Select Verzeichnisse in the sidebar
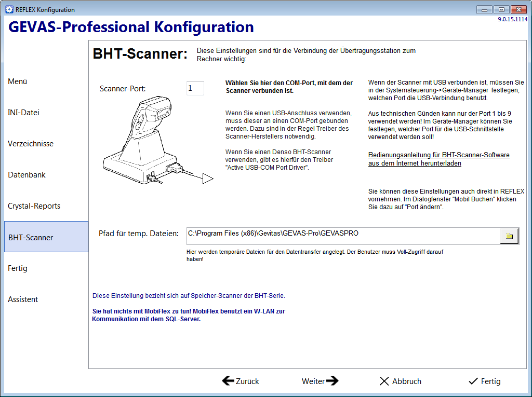The height and width of the screenshot is (397, 532). [31, 144]
